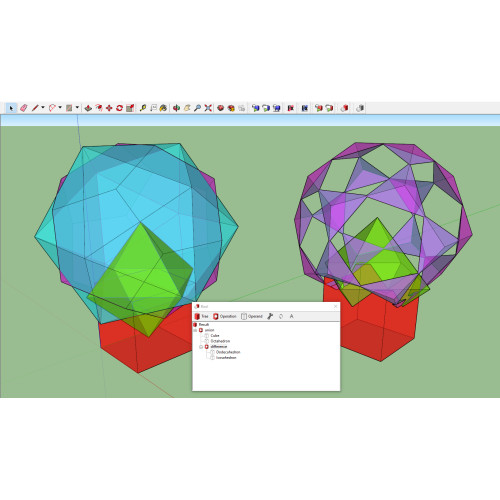Image resolution: width=500 pixels, height=500 pixels.
Task: Click the first blue-and-green cube icon
Action: click(255, 108)
